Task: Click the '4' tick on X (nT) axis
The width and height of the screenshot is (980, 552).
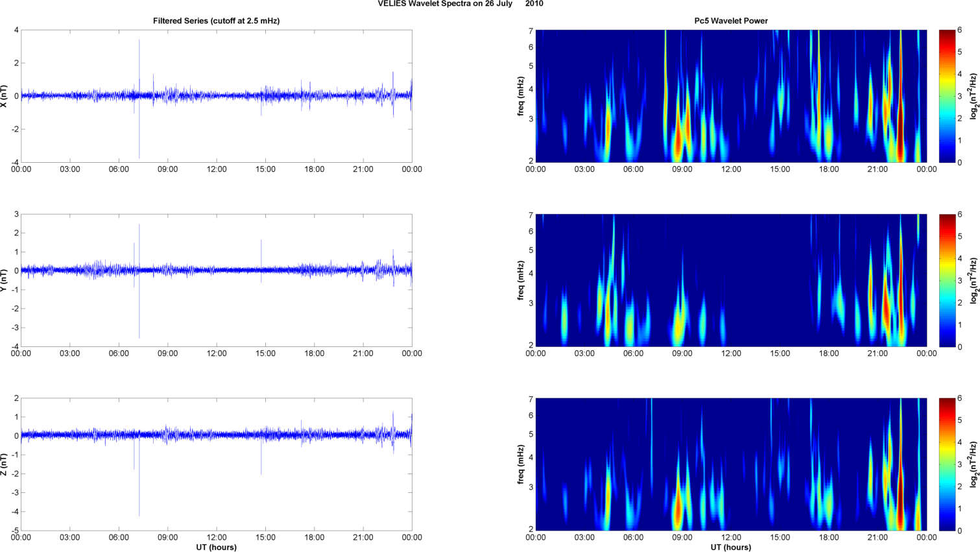Action: (x=16, y=30)
